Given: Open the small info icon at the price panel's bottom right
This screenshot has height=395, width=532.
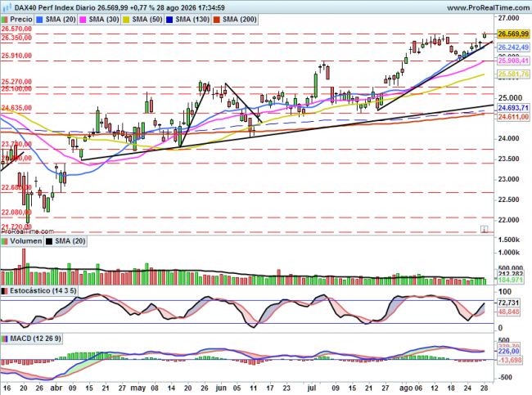Looking at the screenshot, I should 485,229.
